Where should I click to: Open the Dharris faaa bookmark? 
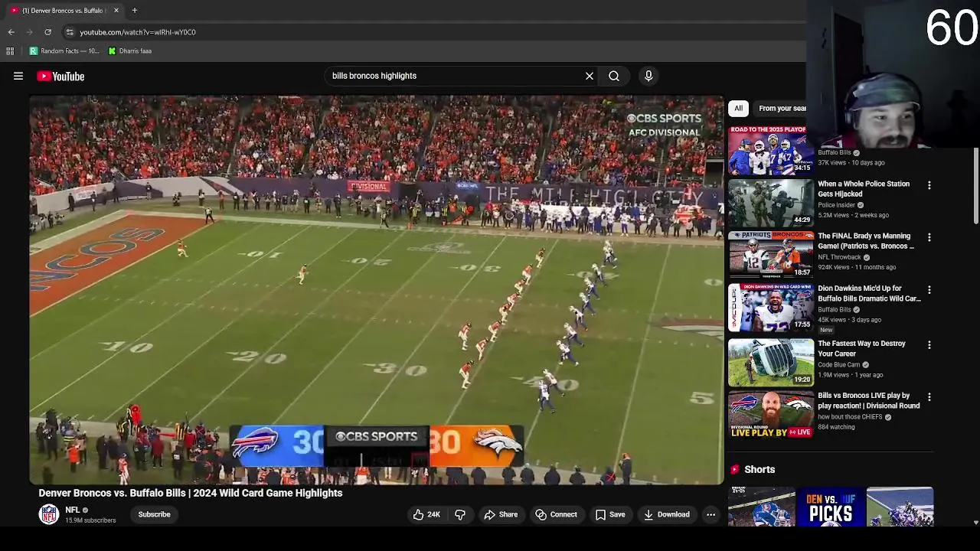click(x=130, y=51)
